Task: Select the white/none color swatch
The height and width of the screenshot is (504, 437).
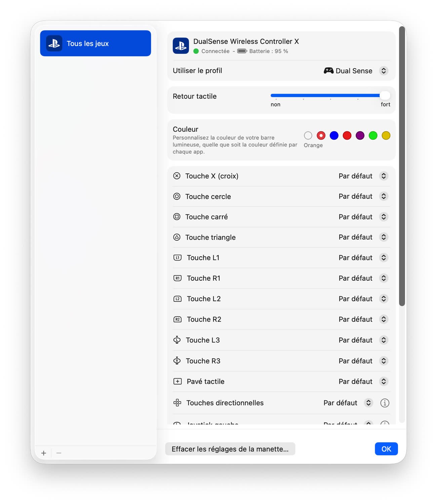Action: tap(308, 135)
